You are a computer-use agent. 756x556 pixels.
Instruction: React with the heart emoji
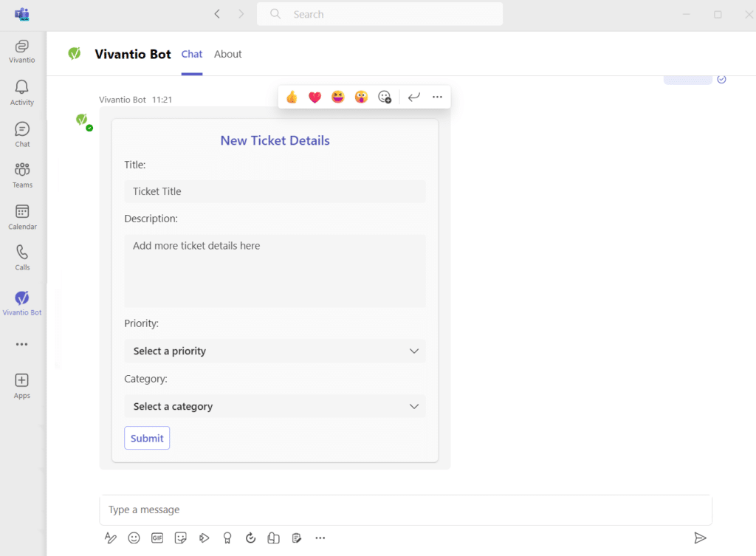click(x=315, y=97)
